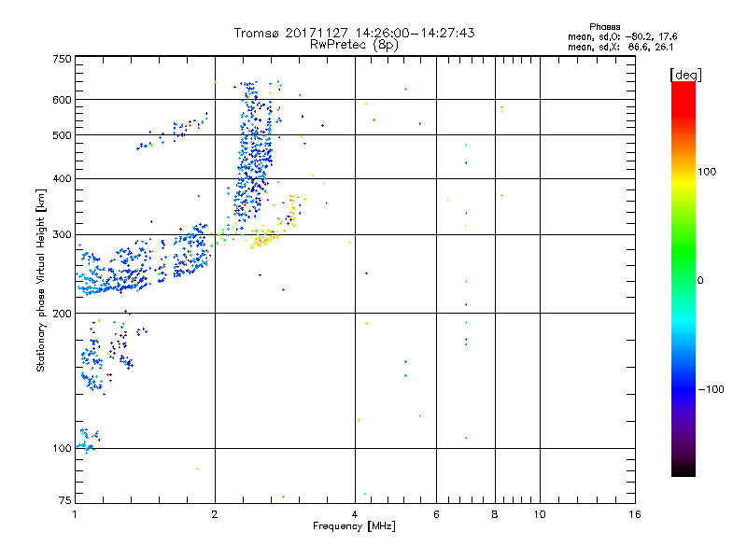Click the '10' frequency axis tick label

[x=540, y=514]
